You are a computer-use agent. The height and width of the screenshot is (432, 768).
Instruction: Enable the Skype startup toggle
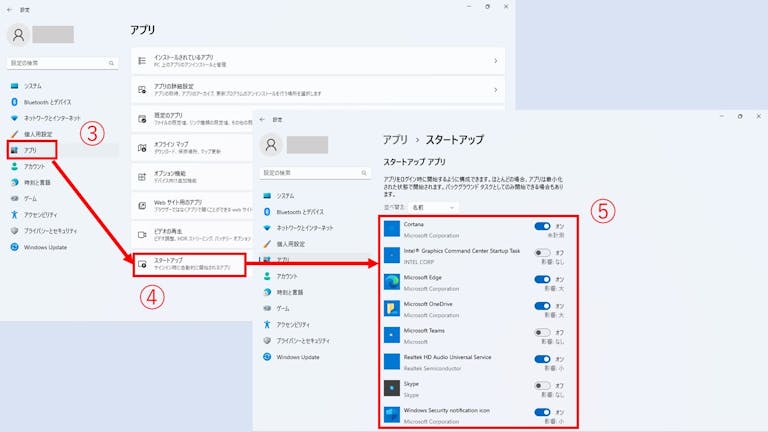[x=542, y=385]
